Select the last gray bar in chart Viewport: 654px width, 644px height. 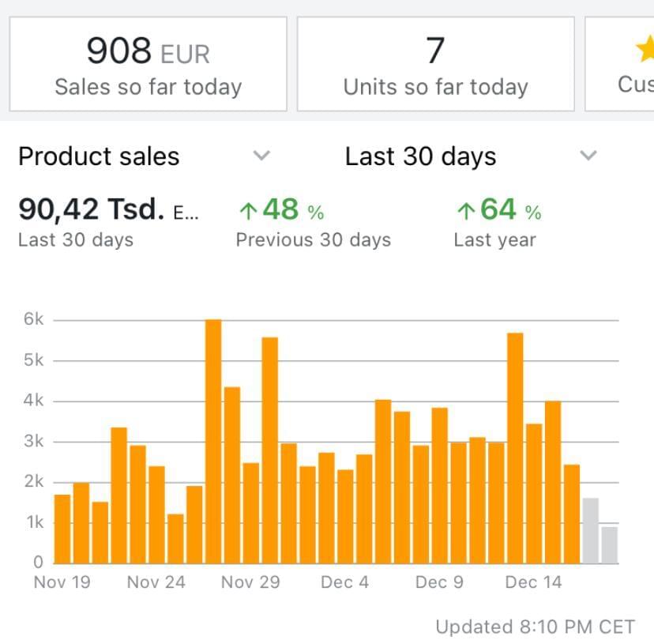609,544
